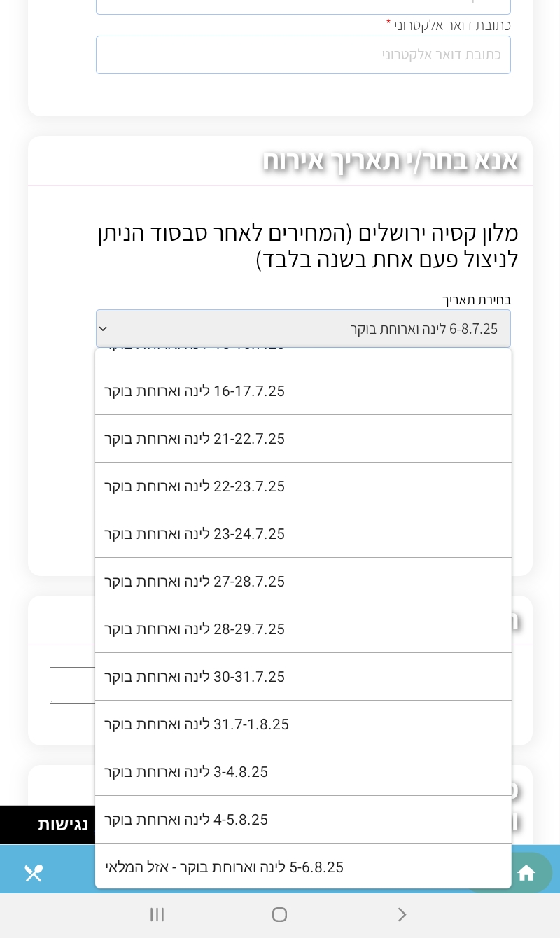Choose the 3-4.8.25 date entry
The image size is (560, 938).
[x=303, y=771]
